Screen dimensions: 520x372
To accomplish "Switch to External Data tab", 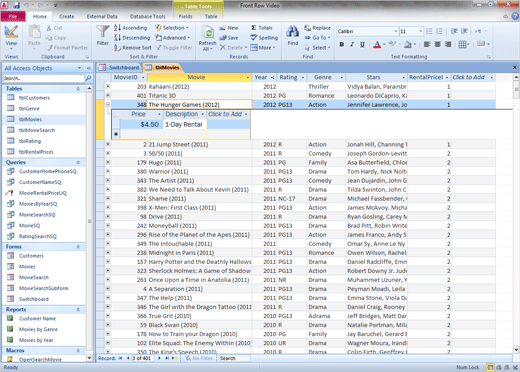I will (x=102, y=16).
